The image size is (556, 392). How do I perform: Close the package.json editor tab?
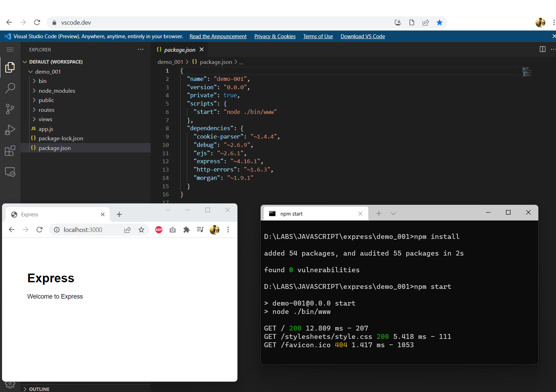tap(202, 49)
